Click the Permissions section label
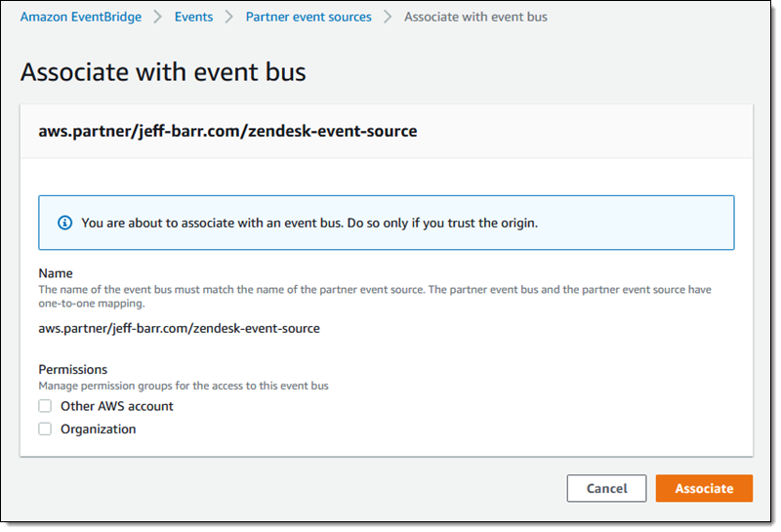The image size is (781, 532). coord(73,369)
